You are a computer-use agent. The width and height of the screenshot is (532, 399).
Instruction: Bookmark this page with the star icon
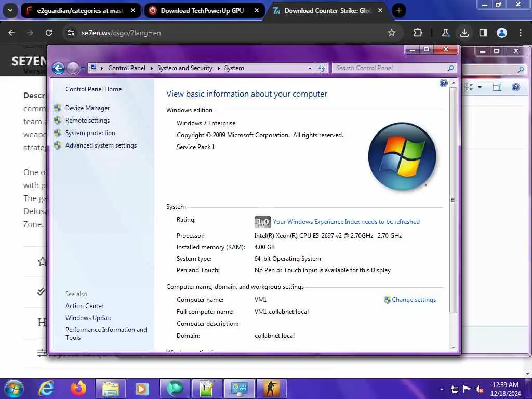[x=392, y=33]
